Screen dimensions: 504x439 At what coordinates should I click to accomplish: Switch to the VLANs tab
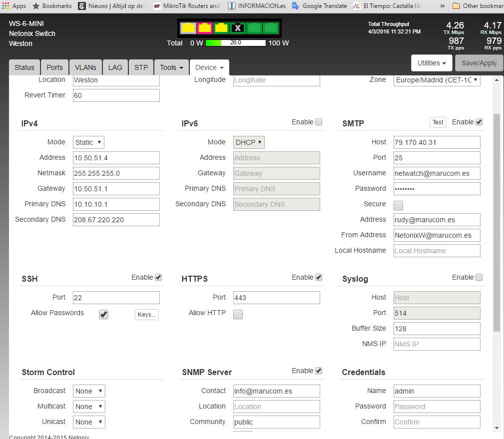pos(85,67)
